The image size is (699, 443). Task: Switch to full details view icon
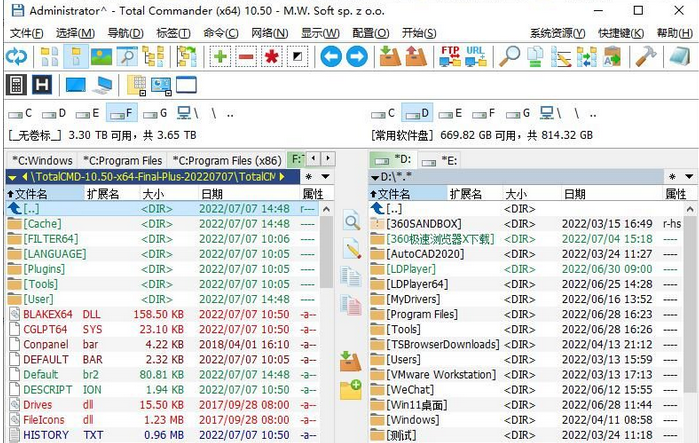coord(75,57)
